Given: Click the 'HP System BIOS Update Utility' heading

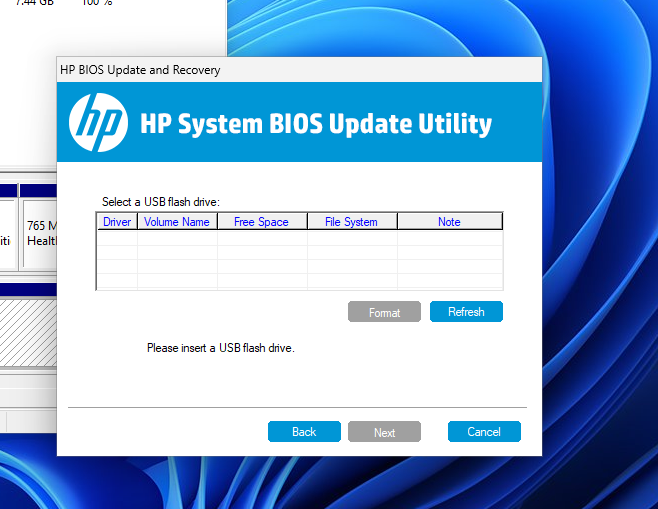Looking at the screenshot, I should click(316, 124).
